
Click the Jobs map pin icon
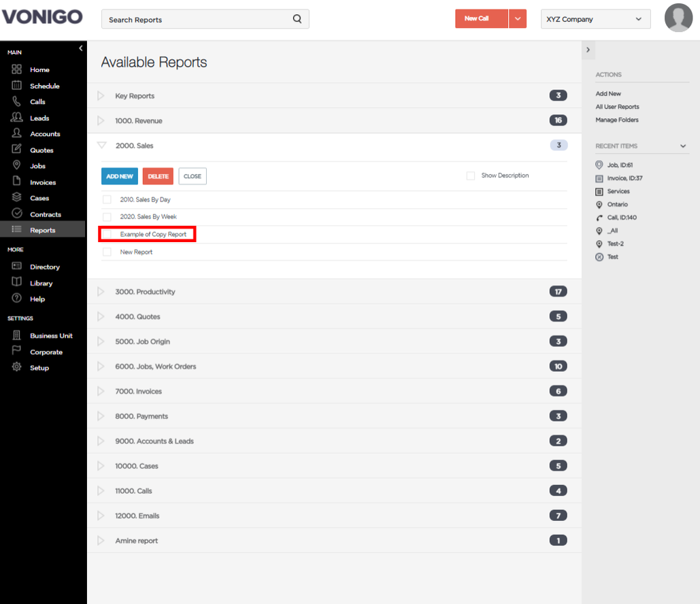click(16, 165)
